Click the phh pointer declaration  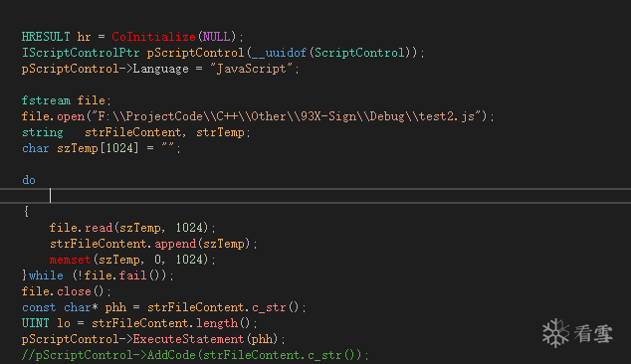115,307
